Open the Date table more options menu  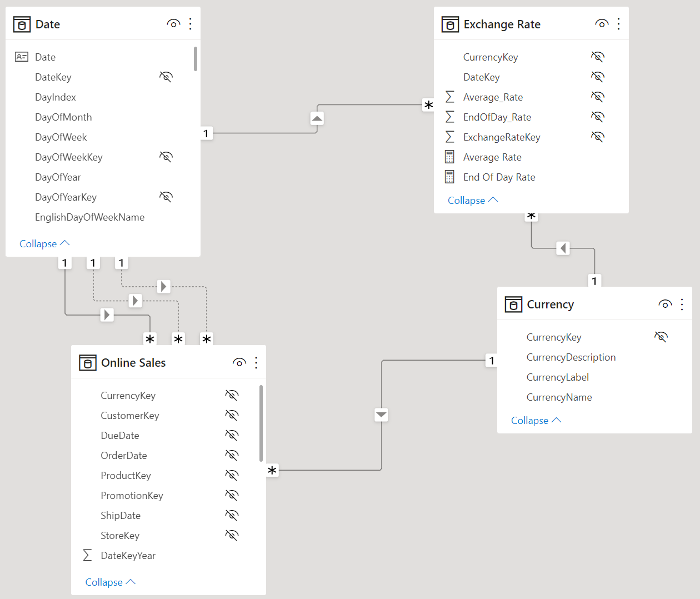pyautogui.click(x=190, y=24)
